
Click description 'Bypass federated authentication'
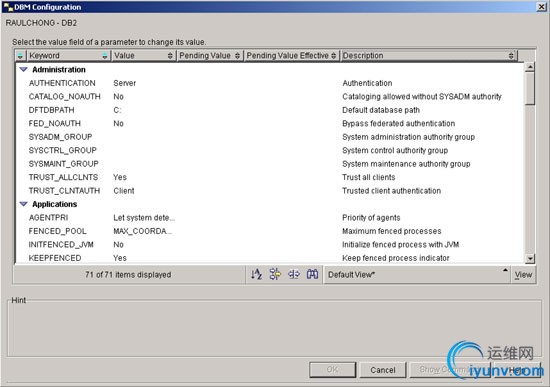click(398, 124)
